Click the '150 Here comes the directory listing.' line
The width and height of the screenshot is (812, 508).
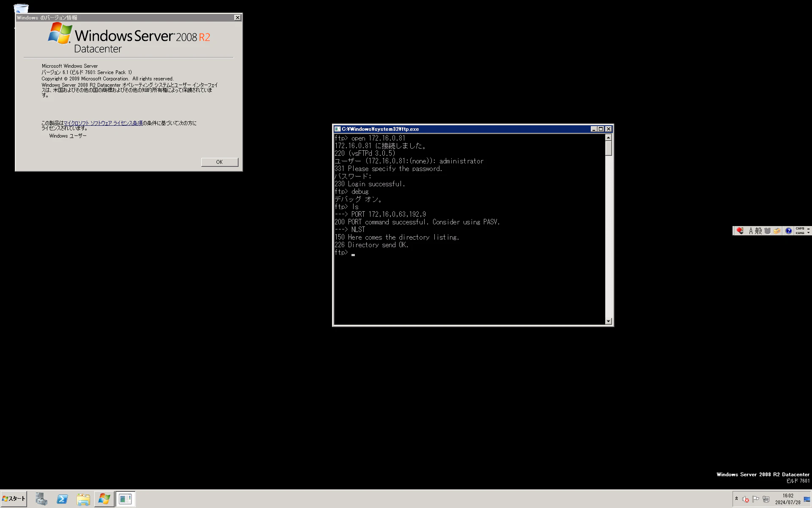click(x=397, y=237)
